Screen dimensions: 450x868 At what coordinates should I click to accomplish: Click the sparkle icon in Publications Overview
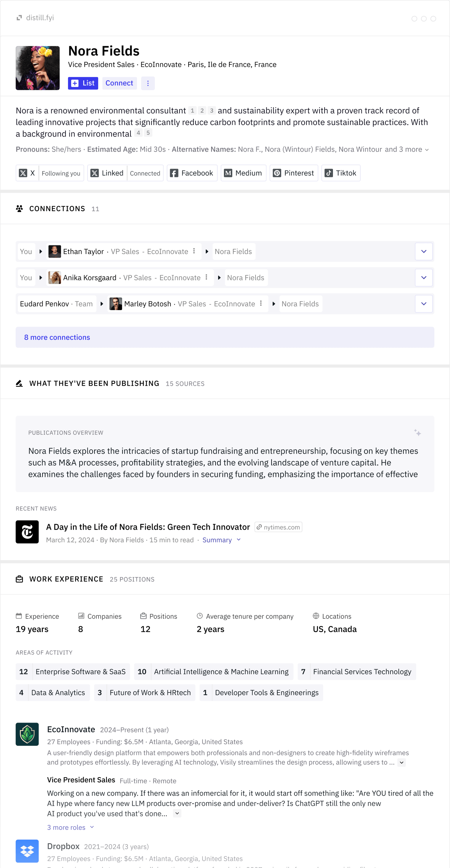pos(417,433)
